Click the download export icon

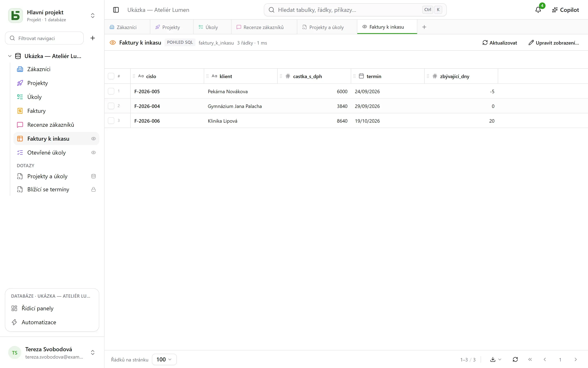[x=493, y=359]
